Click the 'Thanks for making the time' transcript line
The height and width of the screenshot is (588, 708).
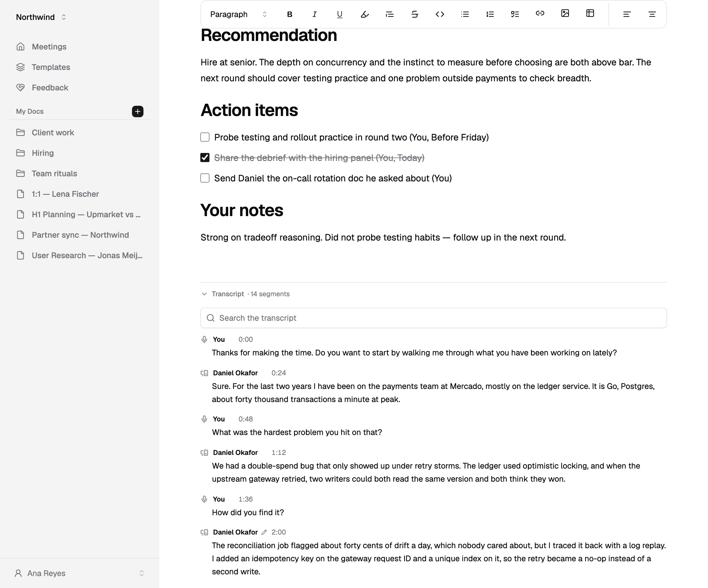click(414, 353)
